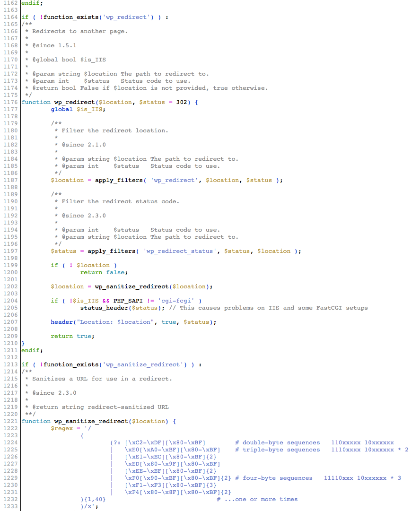The height and width of the screenshot is (511, 420).
Task: Click '@global bool $is_IIS' comment line
Action: coord(69,60)
